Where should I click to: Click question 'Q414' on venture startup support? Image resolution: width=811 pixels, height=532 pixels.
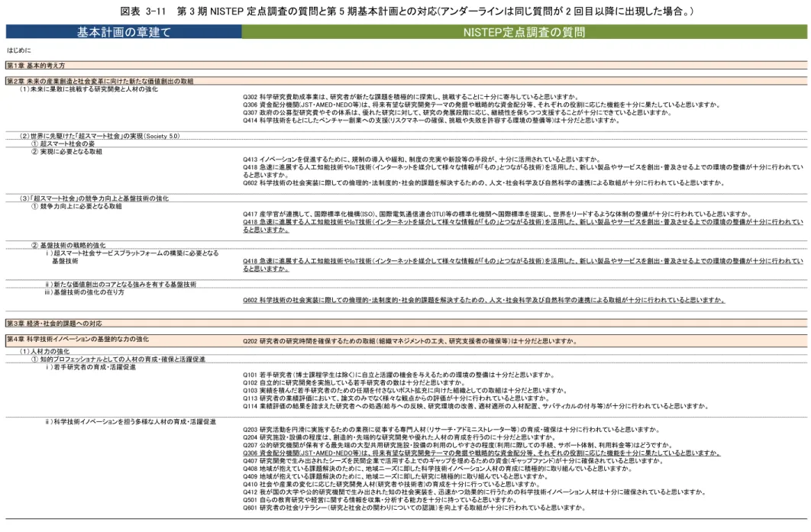(x=431, y=120)
